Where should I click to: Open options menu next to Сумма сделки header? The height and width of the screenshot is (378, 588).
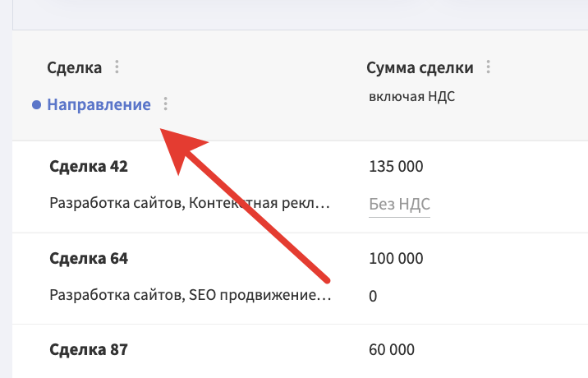(488, 67)
